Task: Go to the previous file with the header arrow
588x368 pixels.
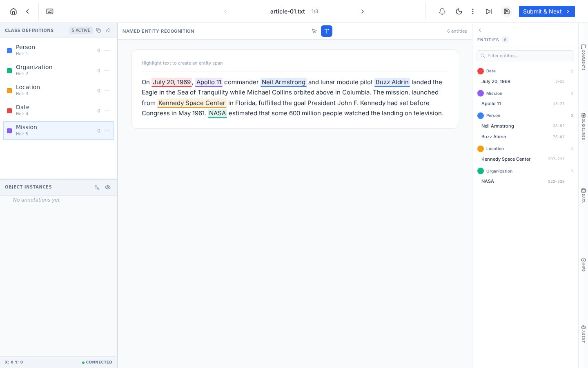Action: 225,11
